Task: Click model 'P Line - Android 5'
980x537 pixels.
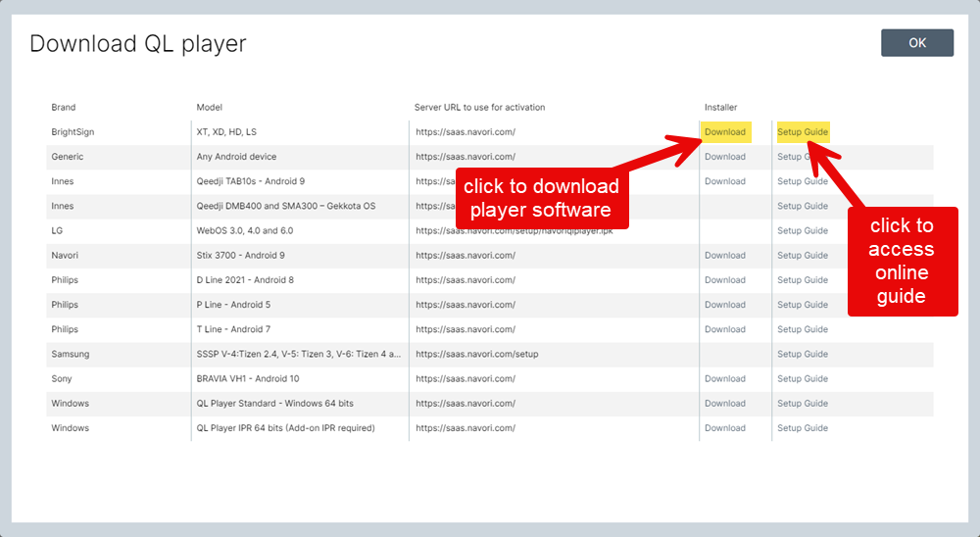Action: pyautogui.click(x=233, y=305)
